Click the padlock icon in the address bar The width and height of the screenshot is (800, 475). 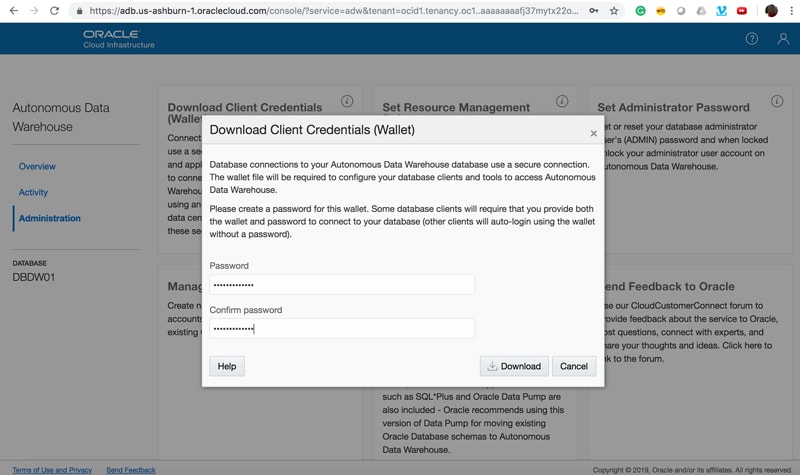click(x=80, y=11)
